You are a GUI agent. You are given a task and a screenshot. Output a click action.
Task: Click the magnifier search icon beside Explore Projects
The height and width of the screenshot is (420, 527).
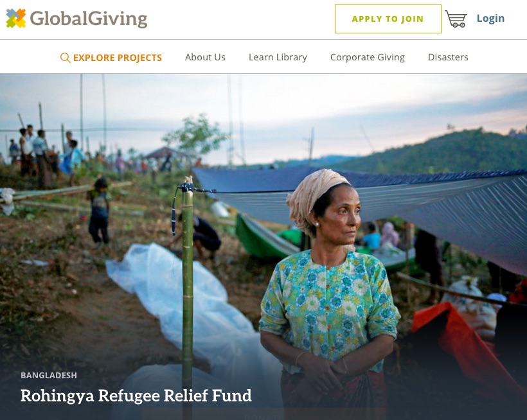pyautogui.click(x=65, y=58)
